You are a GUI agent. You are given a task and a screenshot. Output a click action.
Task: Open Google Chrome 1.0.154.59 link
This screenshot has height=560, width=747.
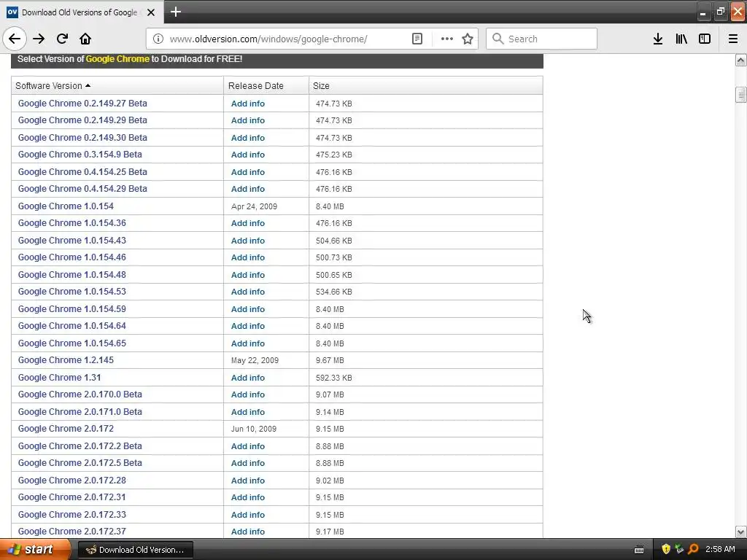[72, 309]
